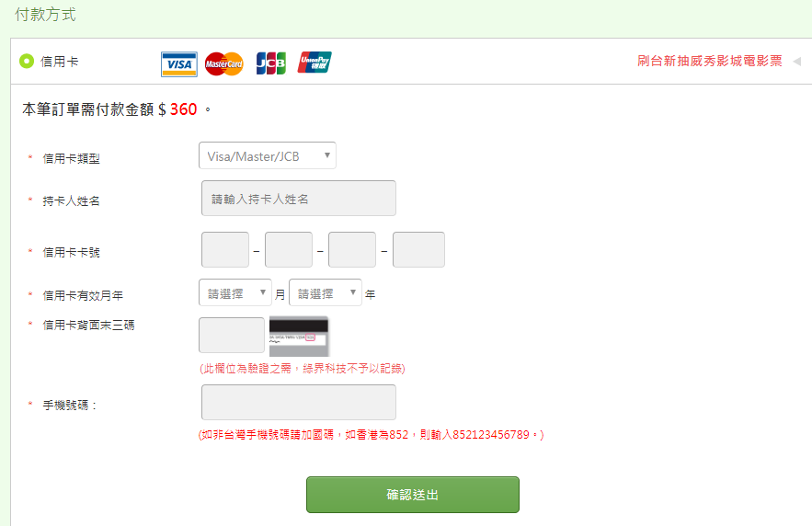Click the 確認送出 submit button
Image resolution: width=812 pixels, height=526 pixels.
click(413, 495)
